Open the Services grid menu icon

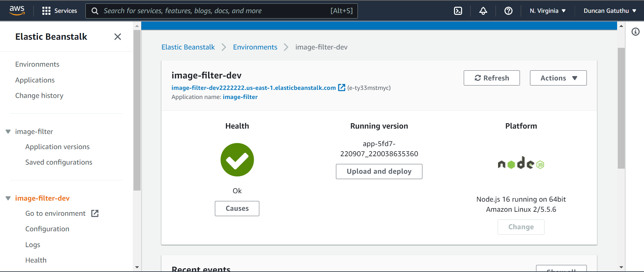click(46, 11)
